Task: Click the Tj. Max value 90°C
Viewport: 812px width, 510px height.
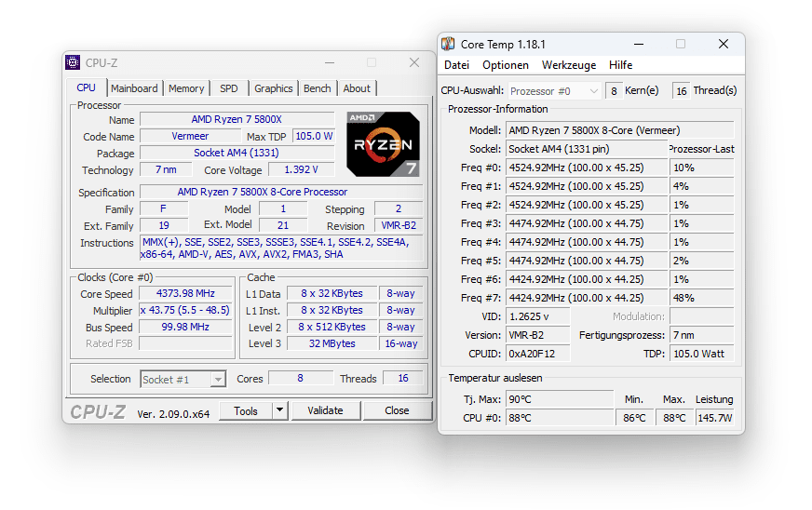Action: pos(560,399)
